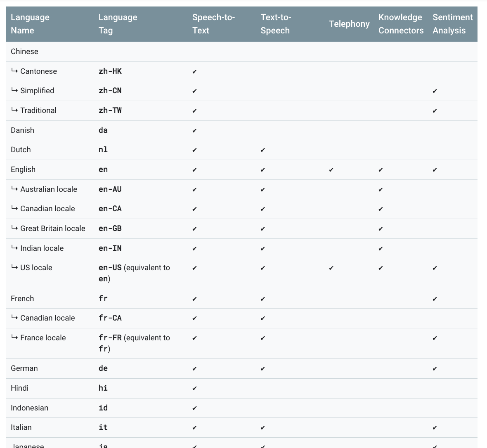Toggle the Sentiment Analysis checkmark for Italian
Viewport: 487px width, 448px height.
click(435, 427)
